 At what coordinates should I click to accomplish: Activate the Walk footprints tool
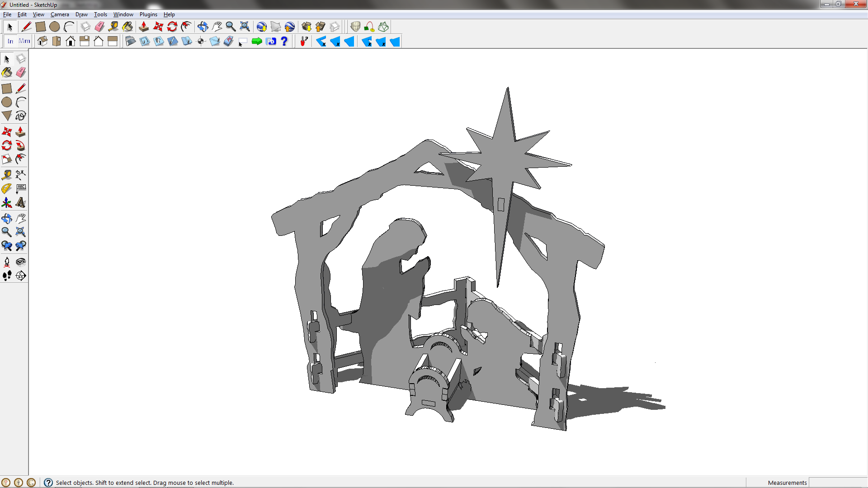point(7,276)
